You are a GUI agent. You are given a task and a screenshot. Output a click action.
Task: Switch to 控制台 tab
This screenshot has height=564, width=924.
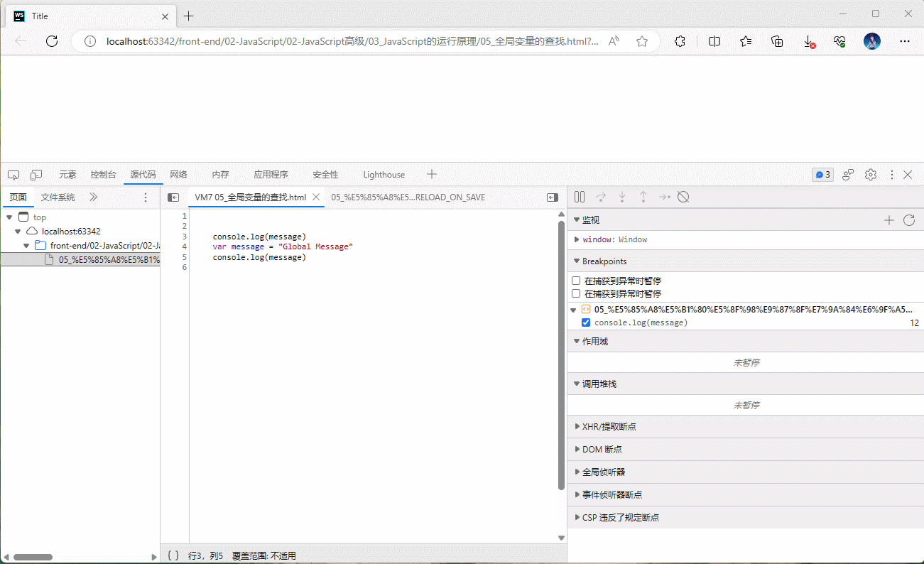pos(103,175)
